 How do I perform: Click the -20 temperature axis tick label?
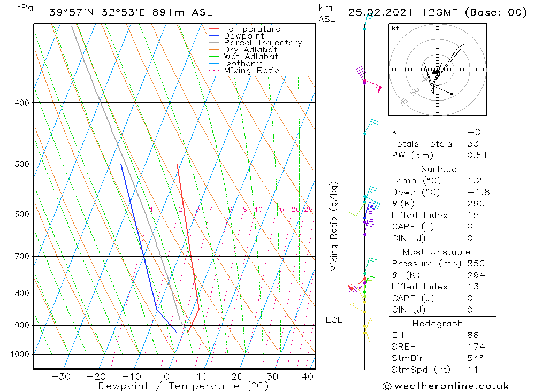point(96,376)
